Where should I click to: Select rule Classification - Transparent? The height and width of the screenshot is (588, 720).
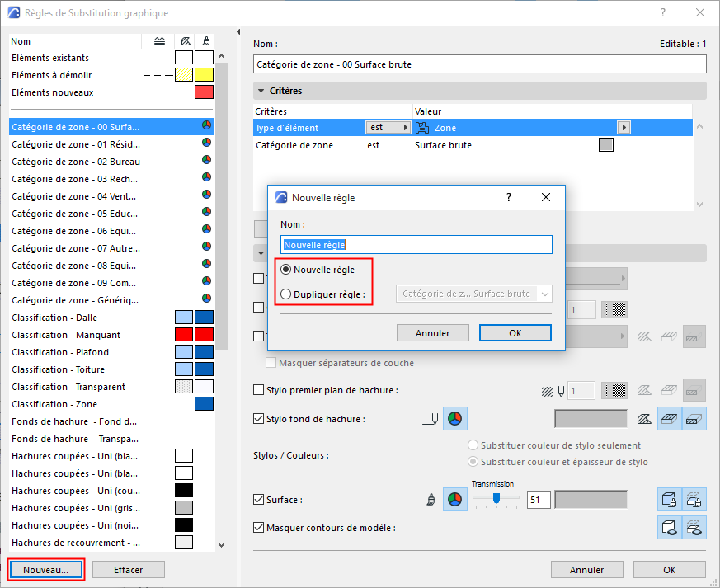[111, 387]
